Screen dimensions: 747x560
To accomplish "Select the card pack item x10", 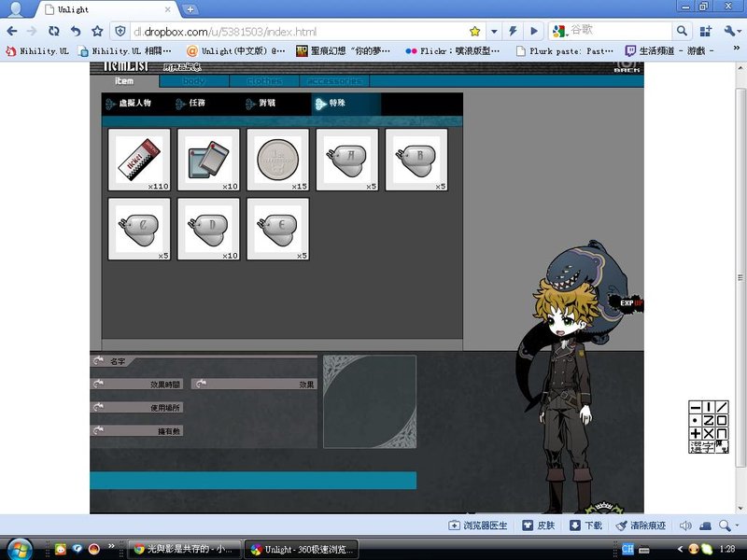I will click(x=208, y=160).
